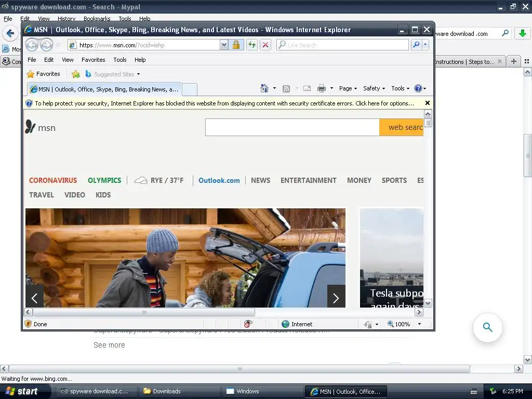Viewport: 532px width, 399px height.
Task: Click the RSS feeds icon
Action: [286, 88]
